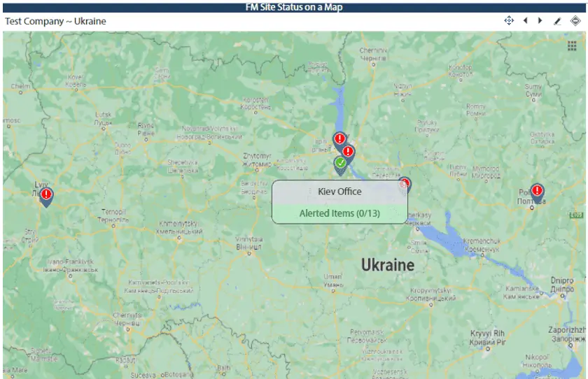Select the red alert marker at Lviv
The width and height of the screenshot is (588, 379).
click(46, 197)
